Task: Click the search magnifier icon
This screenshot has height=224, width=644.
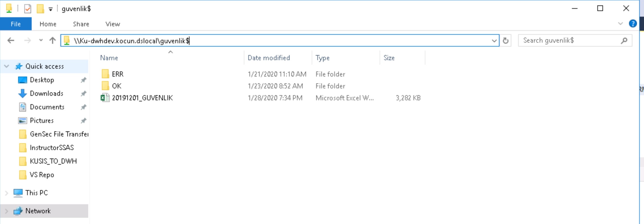Action: click(x=624, y=41)
